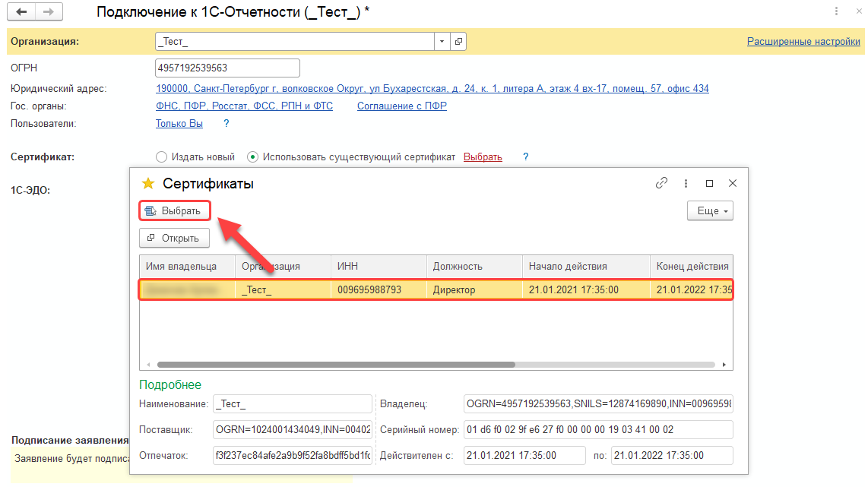868x487 pixels.
Task: Click Открыть button in dialog
Action: click(x=174, y=238)
